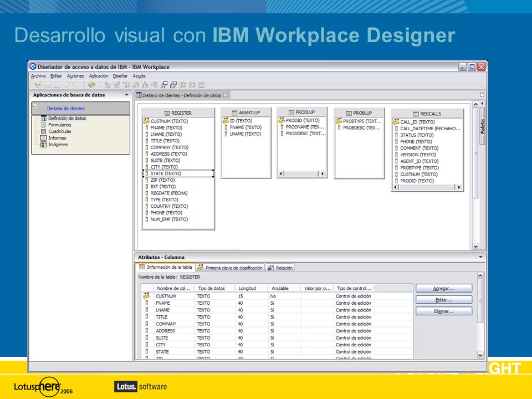Click the Anulable column header
The image size is (532, 399).
tap(284, 288)
